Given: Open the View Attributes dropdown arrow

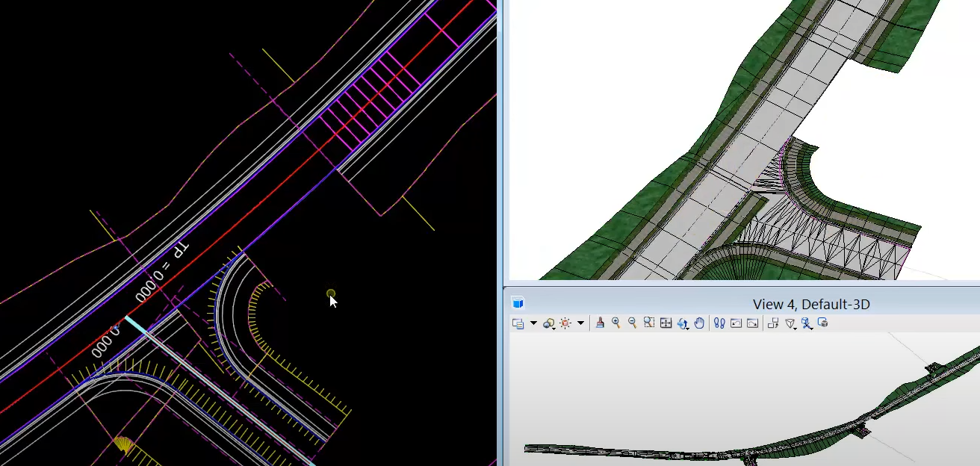Looking at the screenshot, I should coord(532,323).
